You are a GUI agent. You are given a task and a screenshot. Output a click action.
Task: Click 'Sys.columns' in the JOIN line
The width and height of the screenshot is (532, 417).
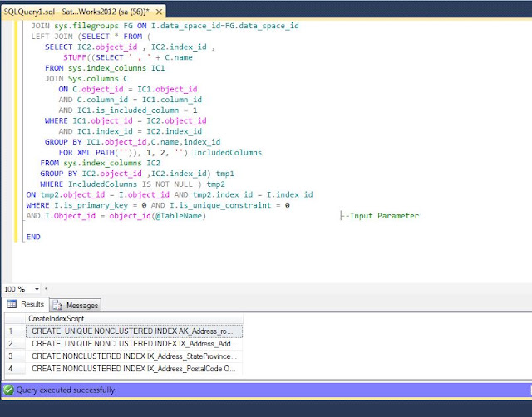93,79
